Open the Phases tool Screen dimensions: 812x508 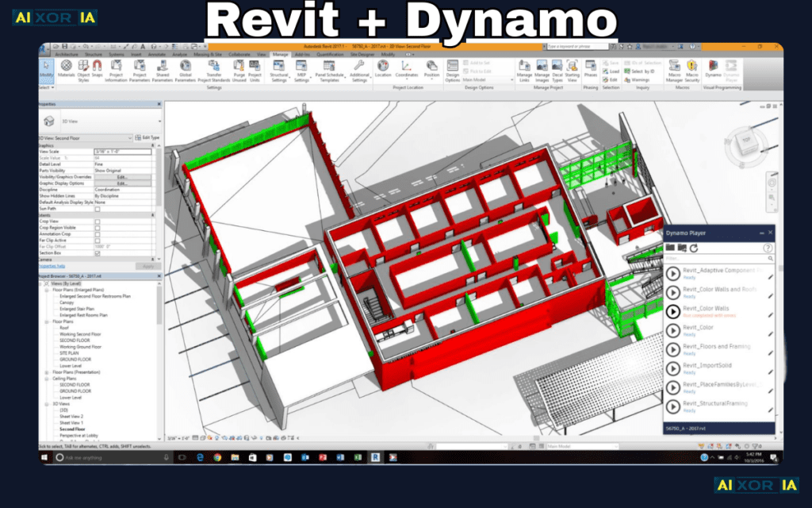click(591, 66)
